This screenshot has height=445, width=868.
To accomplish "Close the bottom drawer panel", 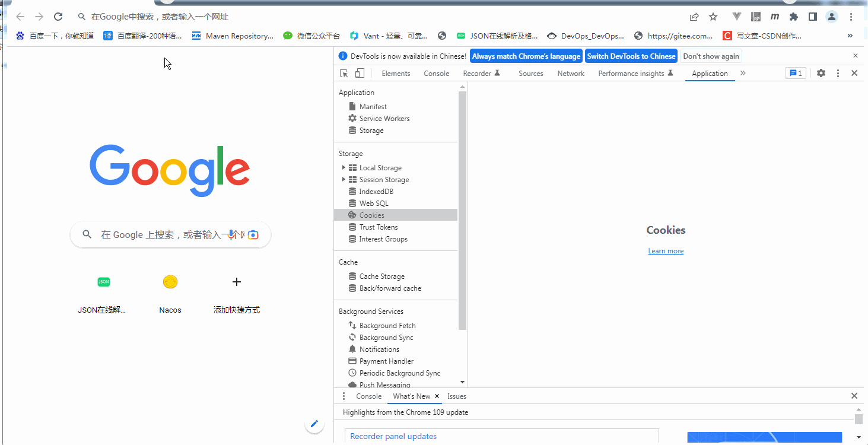I will (x=854, y=396).
